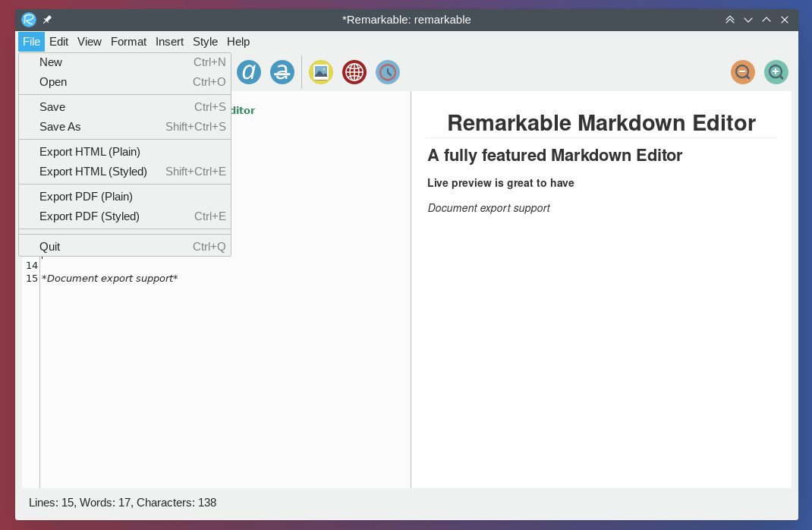Click editor line 15 with Document export support
812x530 pixels.
coord(110,279)
